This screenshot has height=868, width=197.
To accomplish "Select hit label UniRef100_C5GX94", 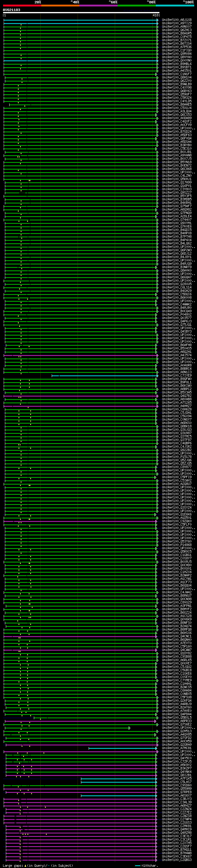I will (176, 416).
